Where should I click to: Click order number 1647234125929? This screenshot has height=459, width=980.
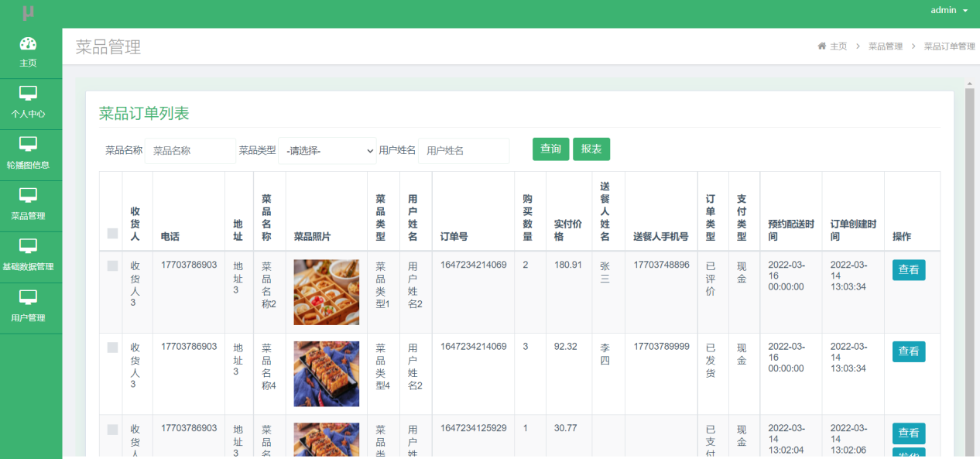pyautogui.click(x=474, y=428)
